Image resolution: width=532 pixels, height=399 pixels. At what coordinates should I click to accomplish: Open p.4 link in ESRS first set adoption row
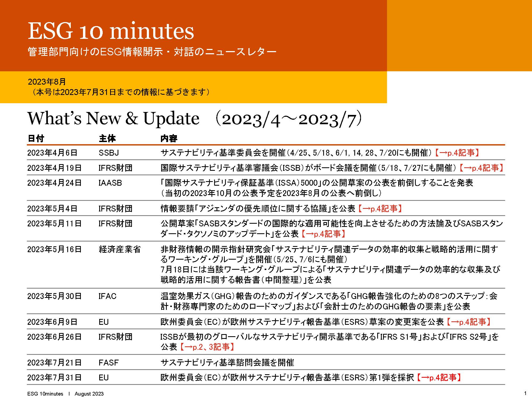[438, 377]
